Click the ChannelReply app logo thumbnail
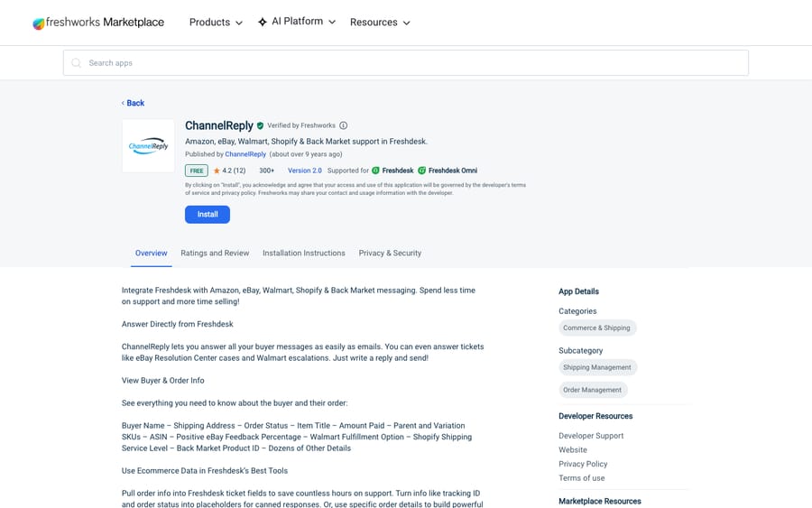 coord(148,146)
